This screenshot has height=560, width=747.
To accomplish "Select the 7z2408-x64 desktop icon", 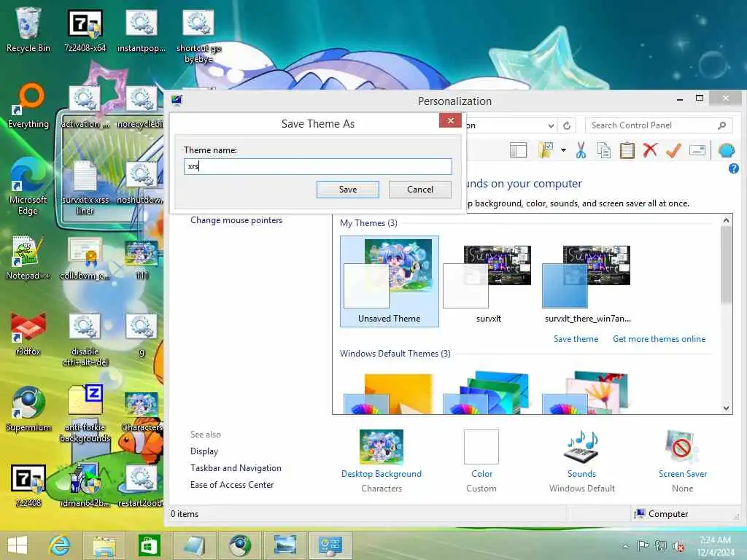I will [x=85, y=29].
